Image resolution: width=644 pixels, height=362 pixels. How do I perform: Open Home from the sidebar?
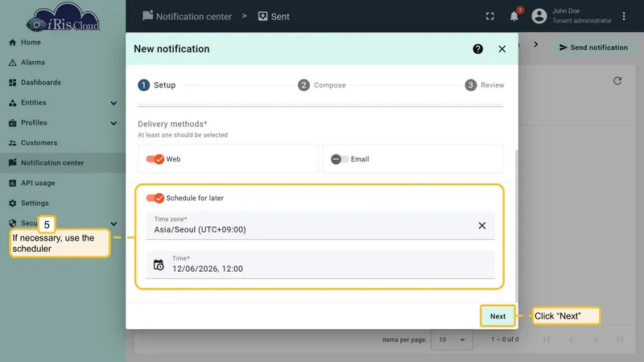[x=31, y=43]
